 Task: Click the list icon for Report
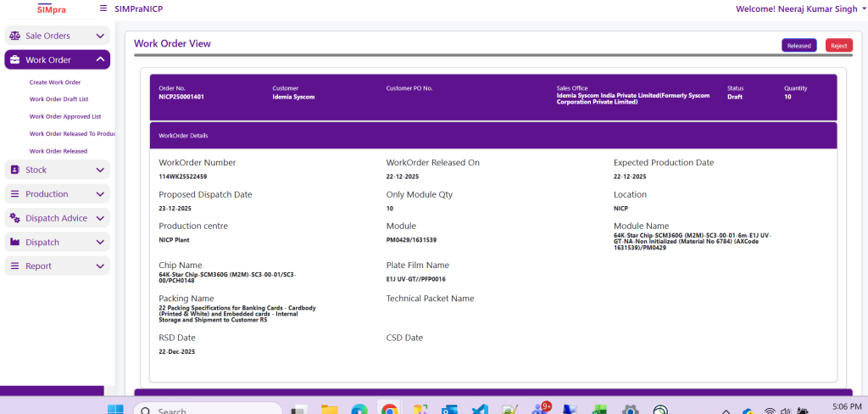pos(15,266)
